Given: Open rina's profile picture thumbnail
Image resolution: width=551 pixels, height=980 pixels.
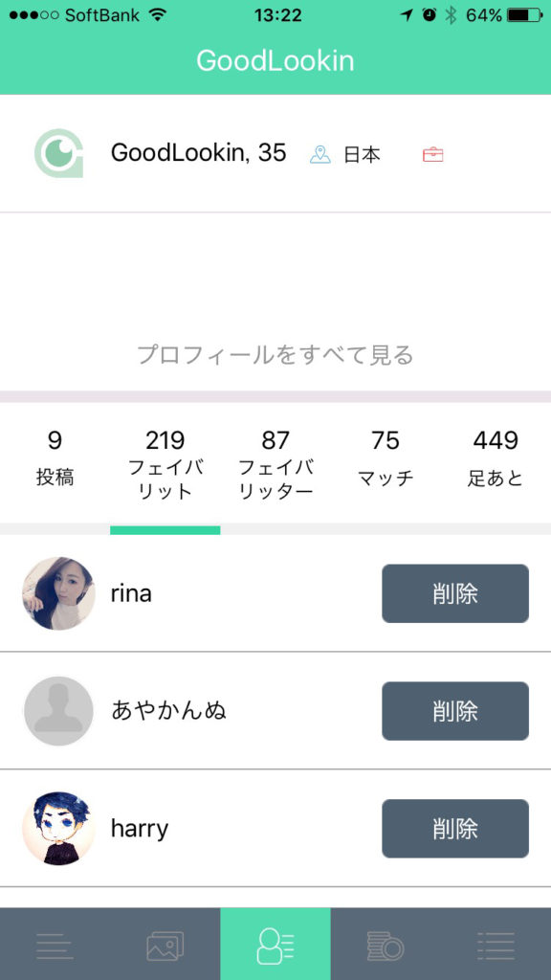Looking at the screenshot, I should pos(57,593).
